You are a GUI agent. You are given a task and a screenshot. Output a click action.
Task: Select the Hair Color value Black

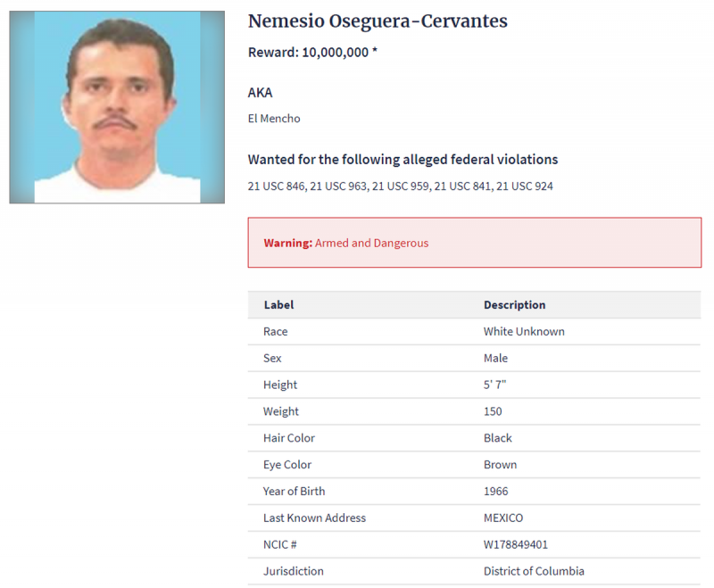[x=498, y=438]
